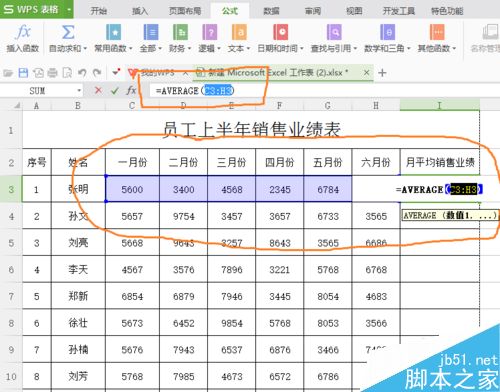
Task: Click the Save disk icon
Action: tap(23, 73)
